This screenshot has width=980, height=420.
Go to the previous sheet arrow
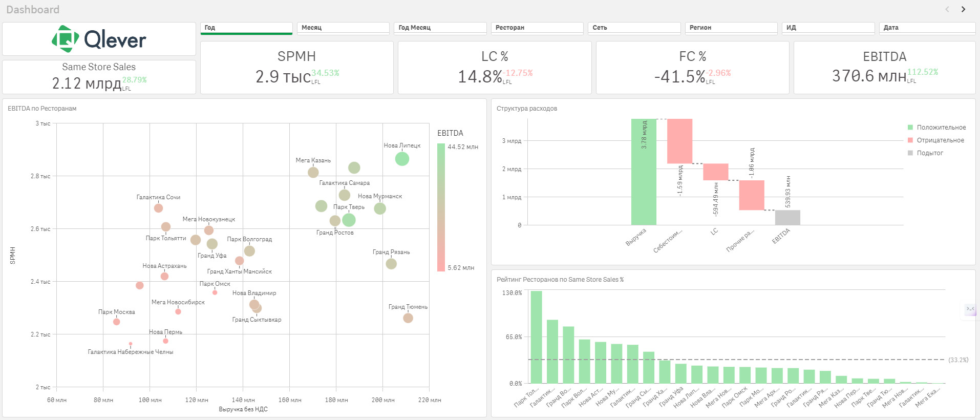click(947, 9)
